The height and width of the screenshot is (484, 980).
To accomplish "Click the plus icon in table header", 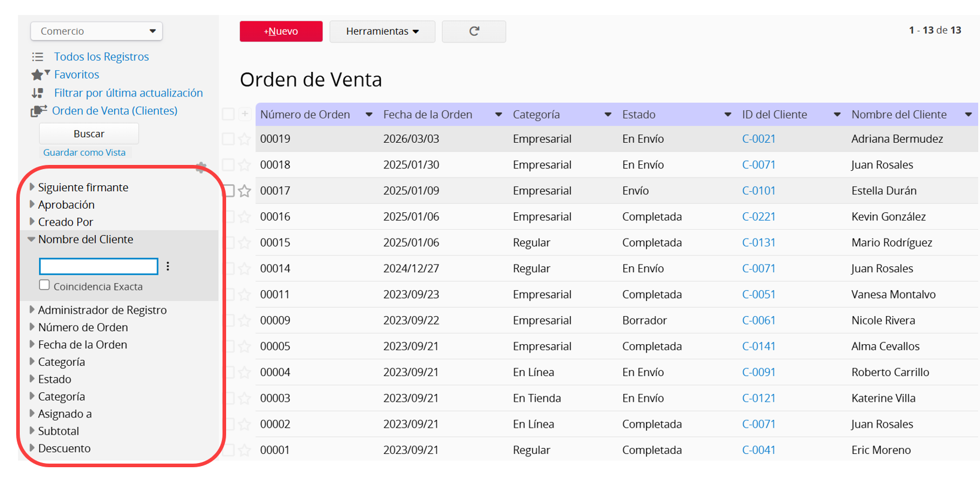I will click(245, 114).
